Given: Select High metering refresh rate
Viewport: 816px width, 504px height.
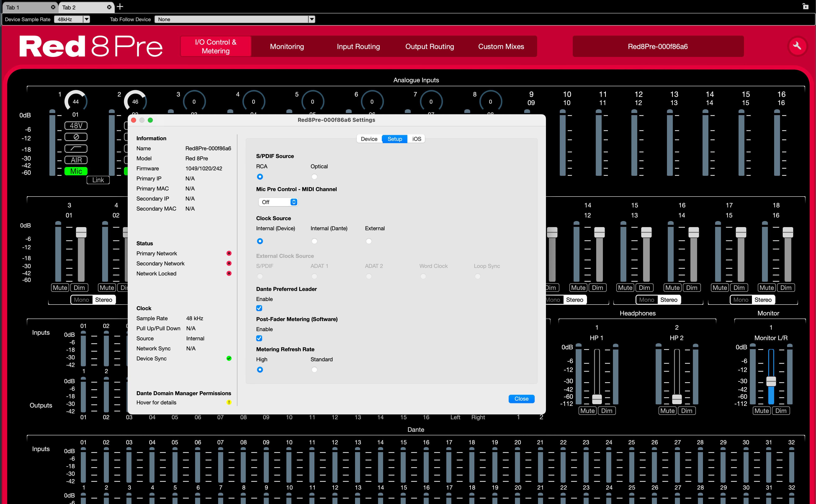Looking at the screenshot, I should click(260, 370).
